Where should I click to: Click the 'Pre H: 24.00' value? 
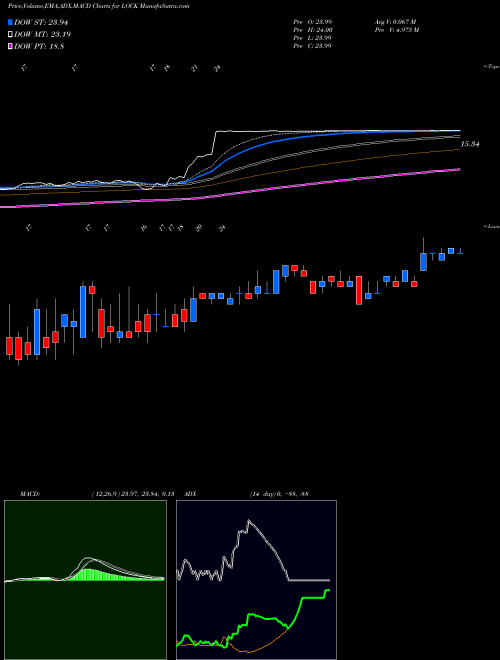coord(312,30)
